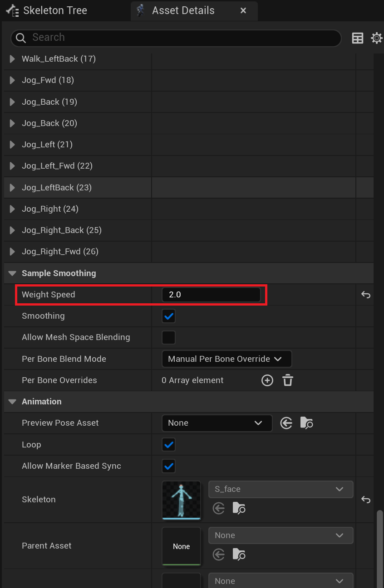Uncheck the Loop option
Screen dimensions: 384x588
169,445
